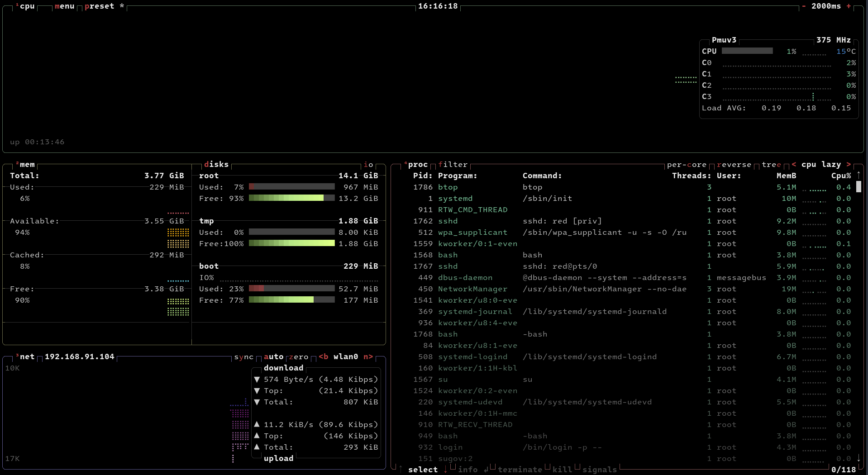Toggle the disks view in mem box
Viewport: 868px width, 475px height.
(x=216, y=165)
